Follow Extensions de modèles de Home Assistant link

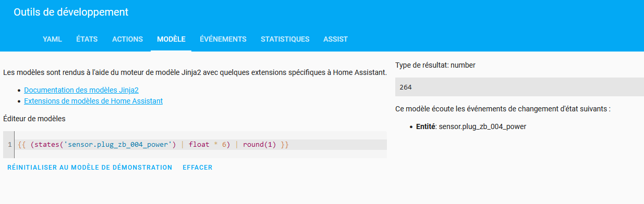[93, 101]
